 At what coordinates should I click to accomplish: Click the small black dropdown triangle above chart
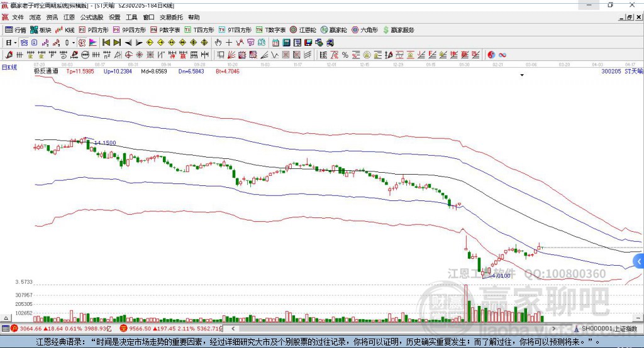tap(522, 75)
